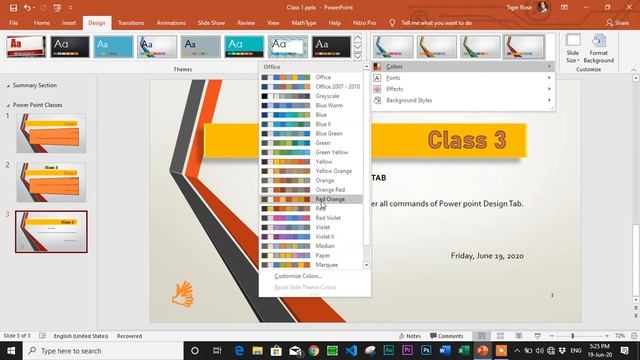The height and width of the screenshot is (360, 640).
Task: Open Fonts variant submenu
Action: pos(463,78)
